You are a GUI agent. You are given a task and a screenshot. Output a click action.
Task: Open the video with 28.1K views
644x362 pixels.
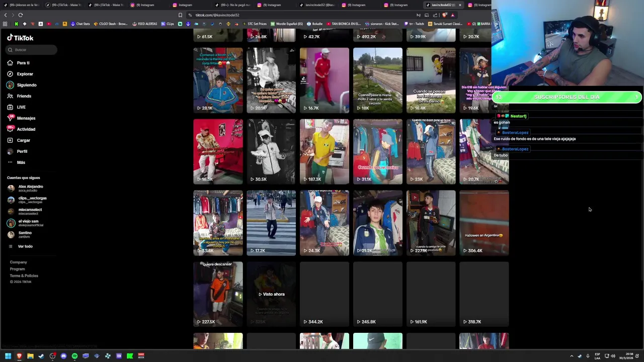218,80
